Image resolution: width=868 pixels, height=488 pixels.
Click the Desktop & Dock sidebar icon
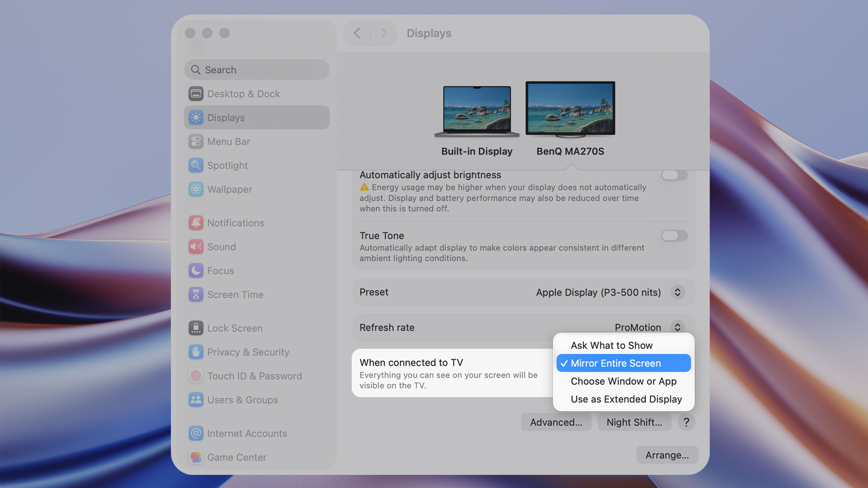pos(196,94)
